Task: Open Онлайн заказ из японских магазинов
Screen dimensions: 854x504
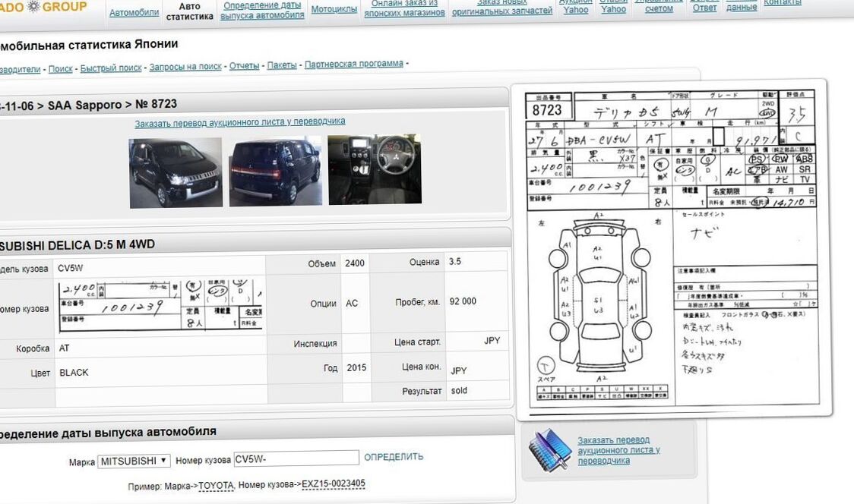Action: tap(404, 8)
